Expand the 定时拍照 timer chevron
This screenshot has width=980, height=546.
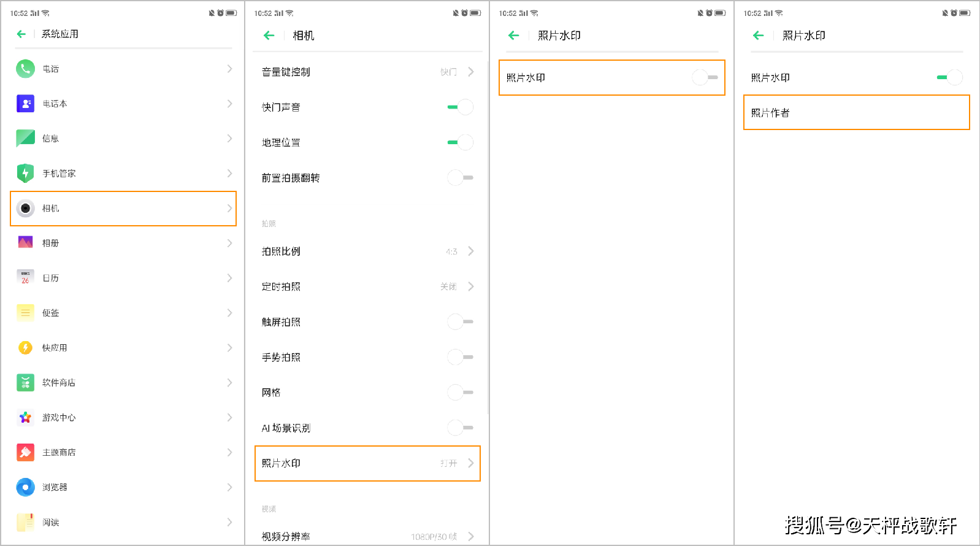coord(471,286)
